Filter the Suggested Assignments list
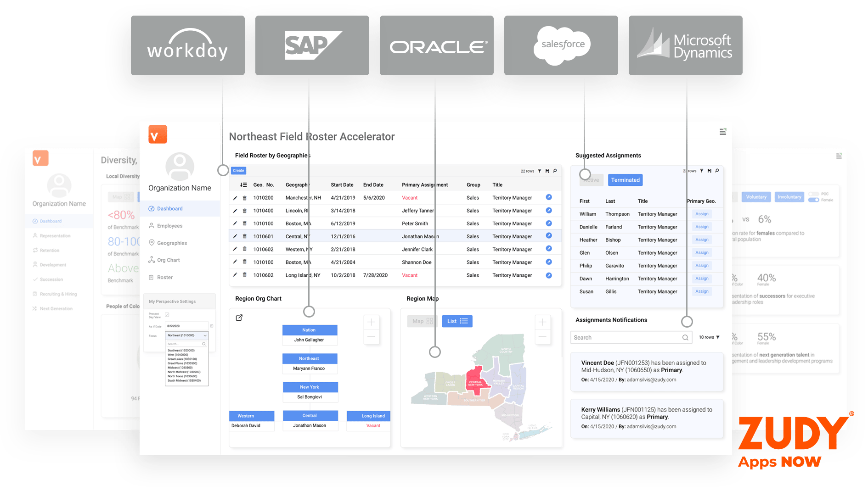Image resolution: width=868 pixels, height=491 pixels. [x=702, y=171]
